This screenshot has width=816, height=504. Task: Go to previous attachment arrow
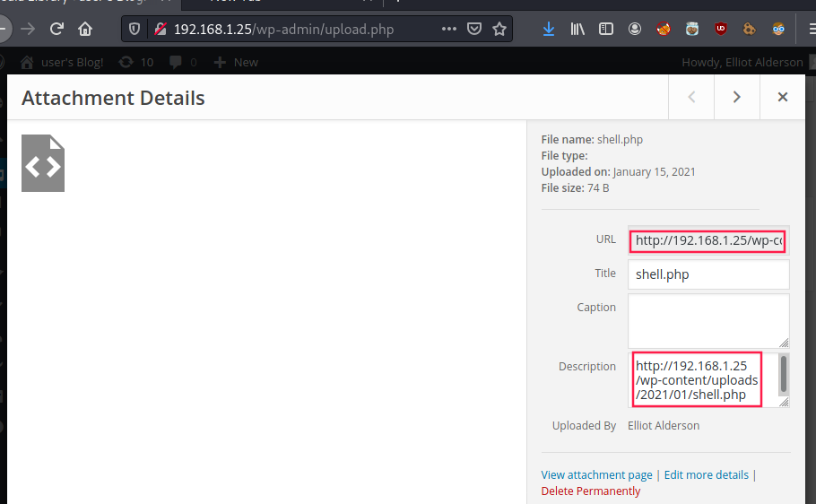click(691, 97)
